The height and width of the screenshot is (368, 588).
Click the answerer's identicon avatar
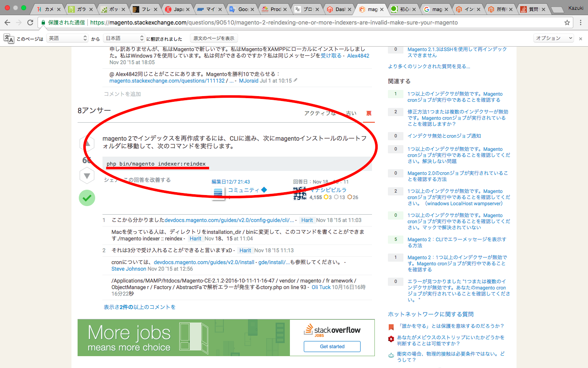300,193
